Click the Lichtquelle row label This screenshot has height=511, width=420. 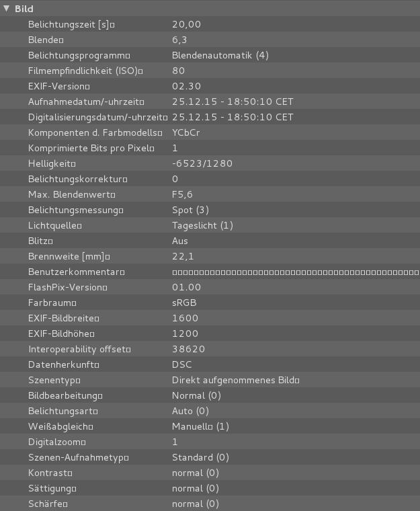coord(54,225)
